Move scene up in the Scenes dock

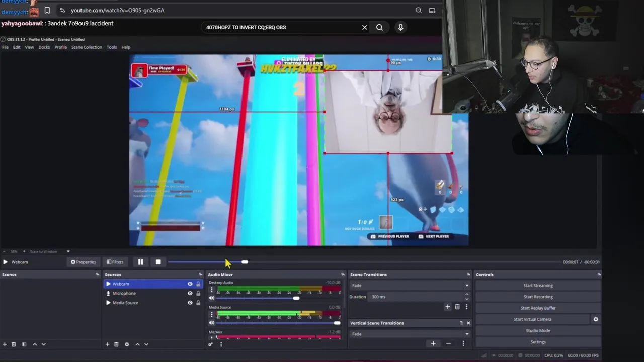(35, 344)
